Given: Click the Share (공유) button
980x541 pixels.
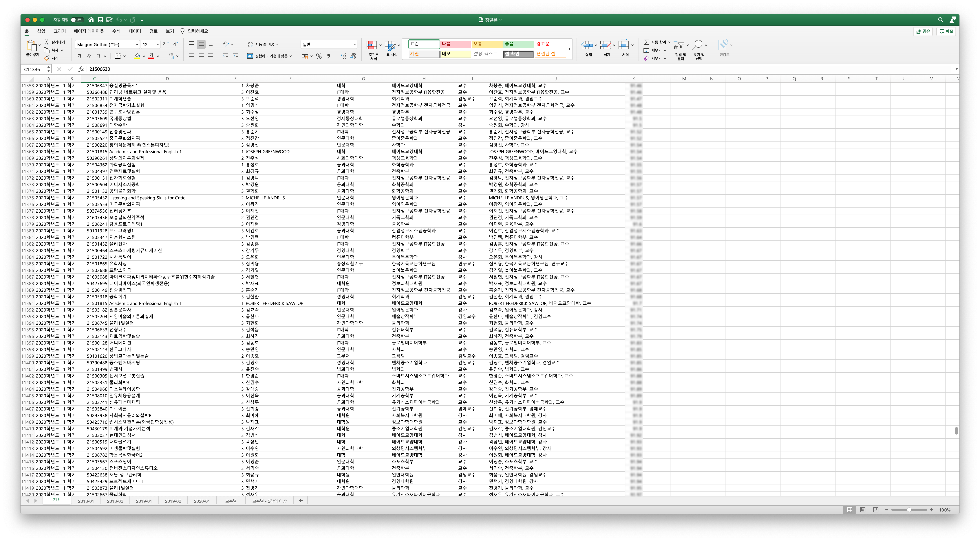Looking at the screenshot, I should [923, 31].
